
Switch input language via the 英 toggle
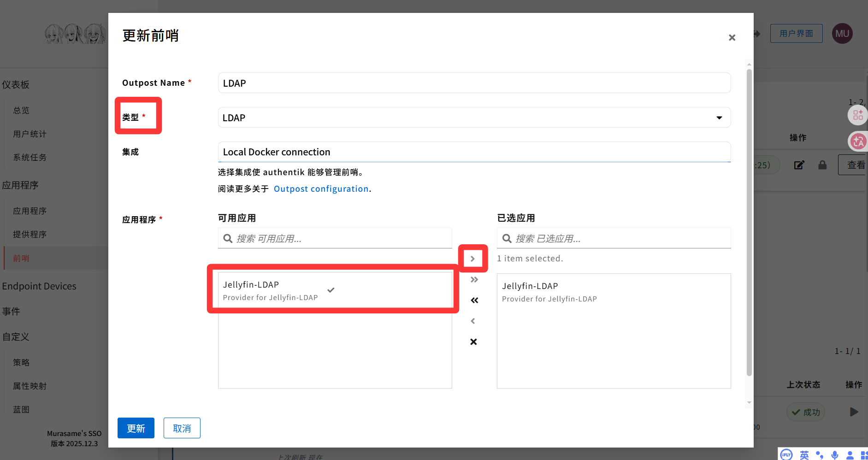point(804,455)
